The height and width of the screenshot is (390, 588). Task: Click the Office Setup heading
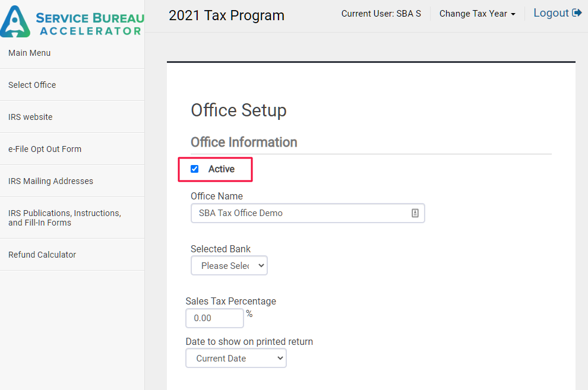[238, 110]
